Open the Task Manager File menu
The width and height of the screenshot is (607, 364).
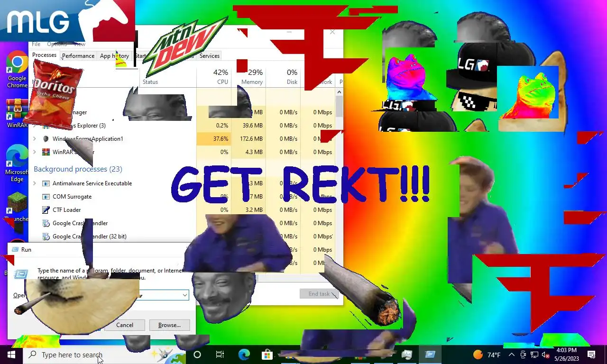coord(36,44)
